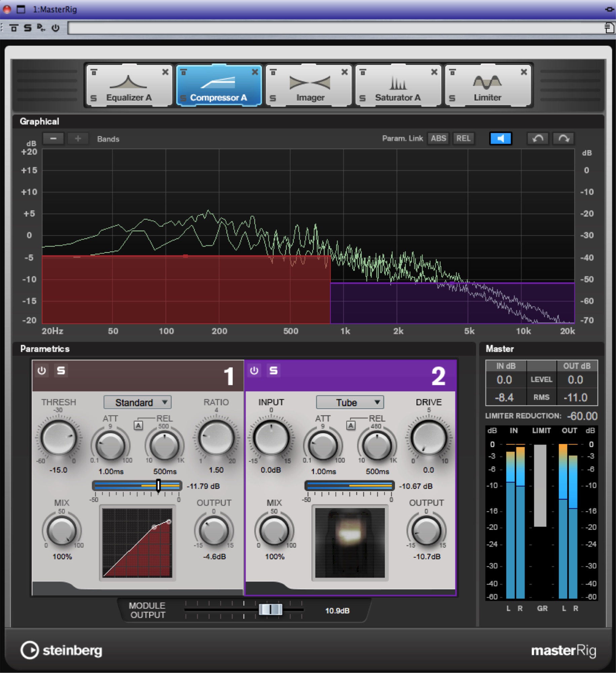Screen dimensions: 616x673
Task: Toggle power of compressor band 1
Action: [x=42, y=370]
